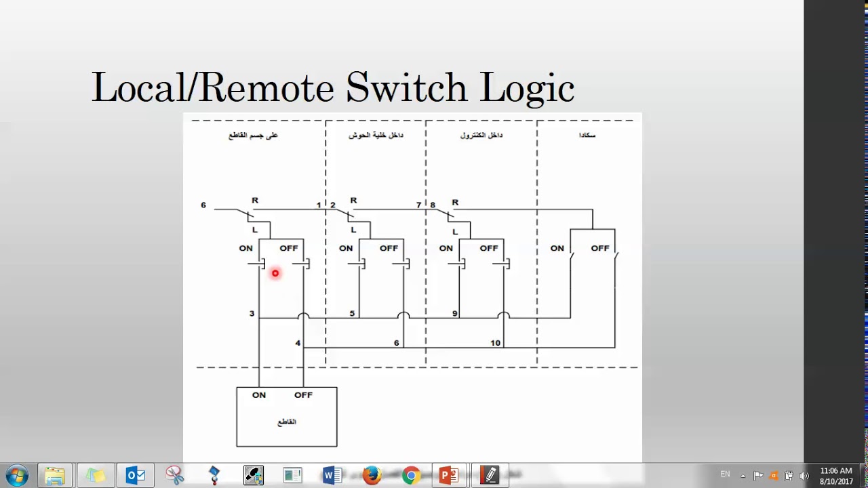Click terminal number 8 on diagram
Viewport: 868px width, 488px height.
(x=433, y=205)
